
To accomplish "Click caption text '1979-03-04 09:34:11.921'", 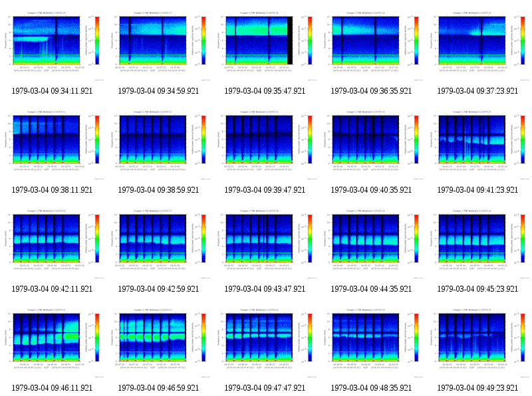I will [52, 91].
